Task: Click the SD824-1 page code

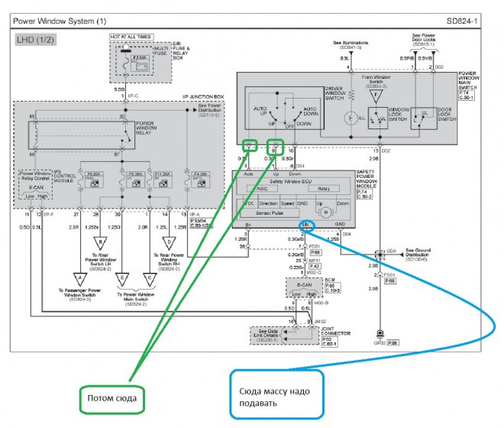Action: [x=462, y=21]
